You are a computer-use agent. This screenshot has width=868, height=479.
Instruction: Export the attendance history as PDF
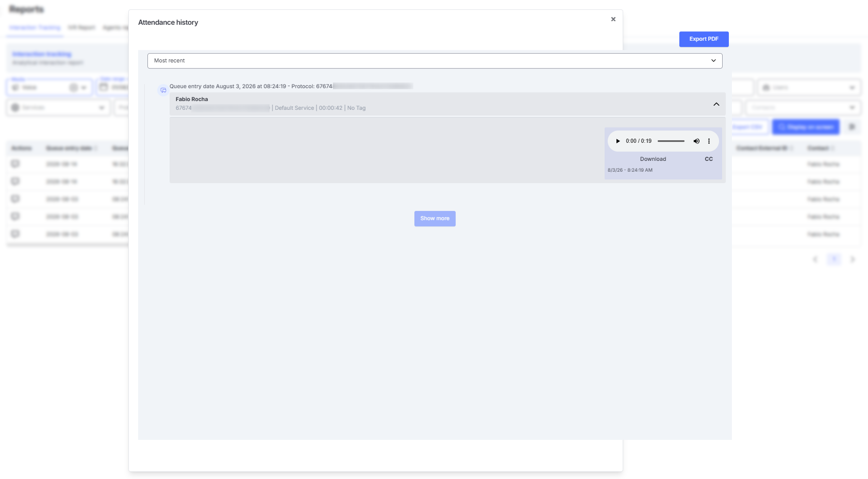pos(704,39)
